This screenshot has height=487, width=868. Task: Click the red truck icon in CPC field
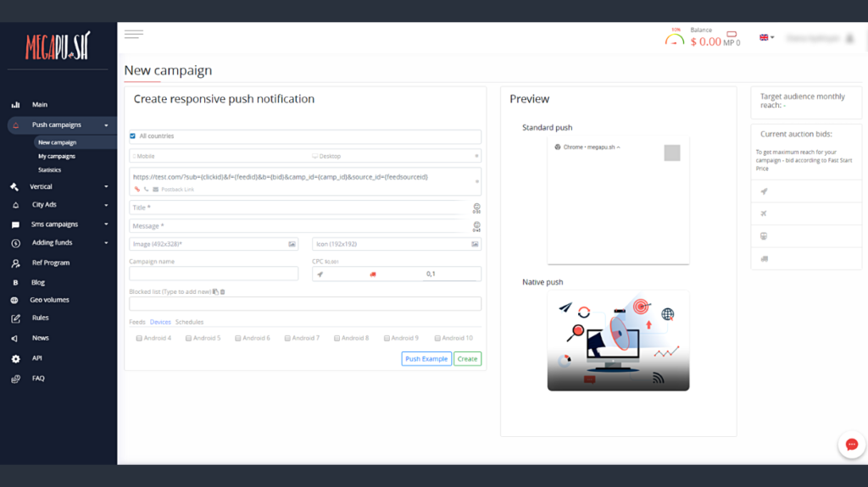[370, 274]
